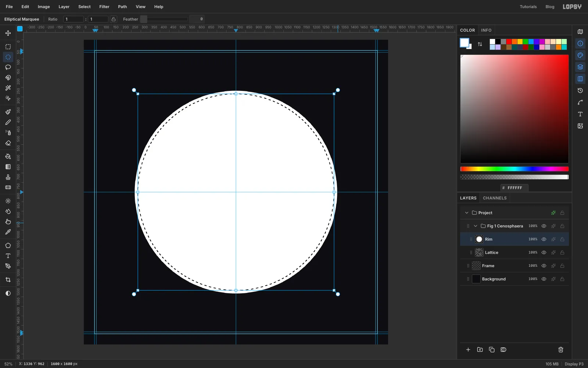The width and height of the screenshot is (588, 368).
Task: Hide the Lattice layer
Action: (x=544, y=252)
